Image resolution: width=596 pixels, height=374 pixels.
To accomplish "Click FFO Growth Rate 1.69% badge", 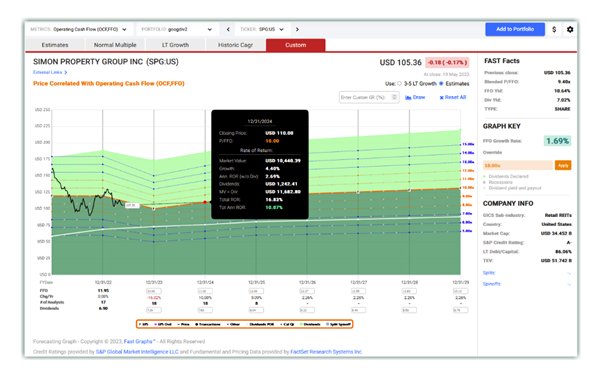I will (558, 141).
